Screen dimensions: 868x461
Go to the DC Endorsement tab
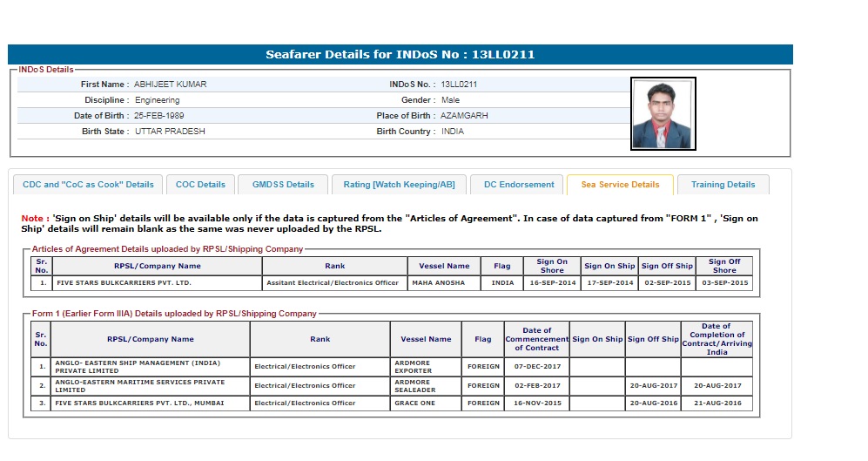click(519, 185)
